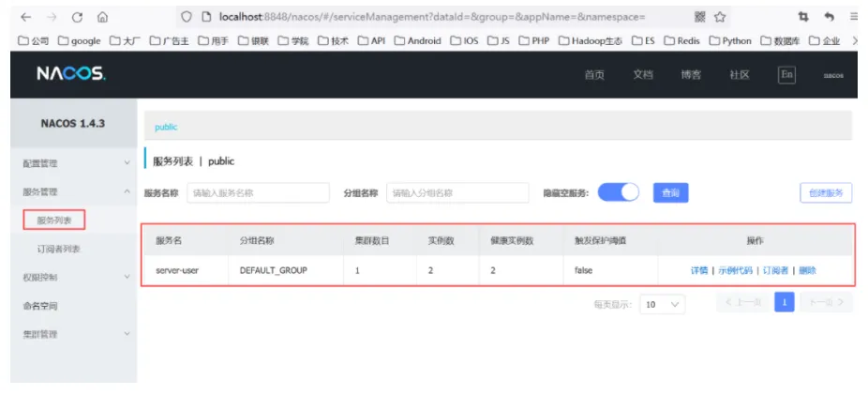Click the 分组名称 input field

[457, 193]
